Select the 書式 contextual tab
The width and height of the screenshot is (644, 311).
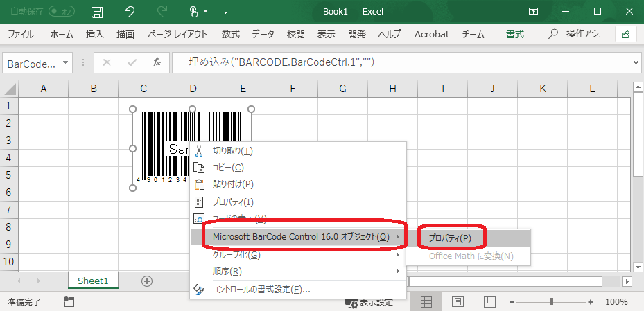pyautogui.click(x=515, y=35)
